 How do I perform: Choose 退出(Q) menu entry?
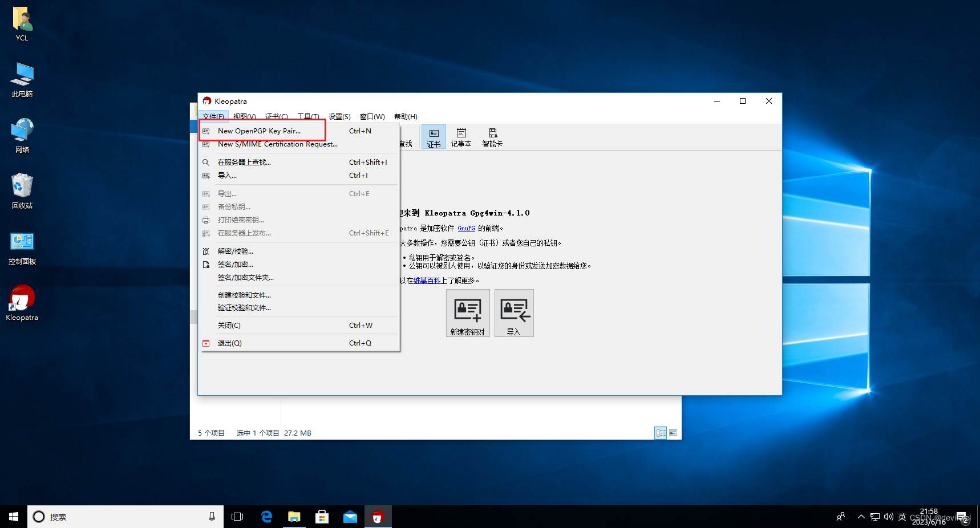click(x=299, y=343)
